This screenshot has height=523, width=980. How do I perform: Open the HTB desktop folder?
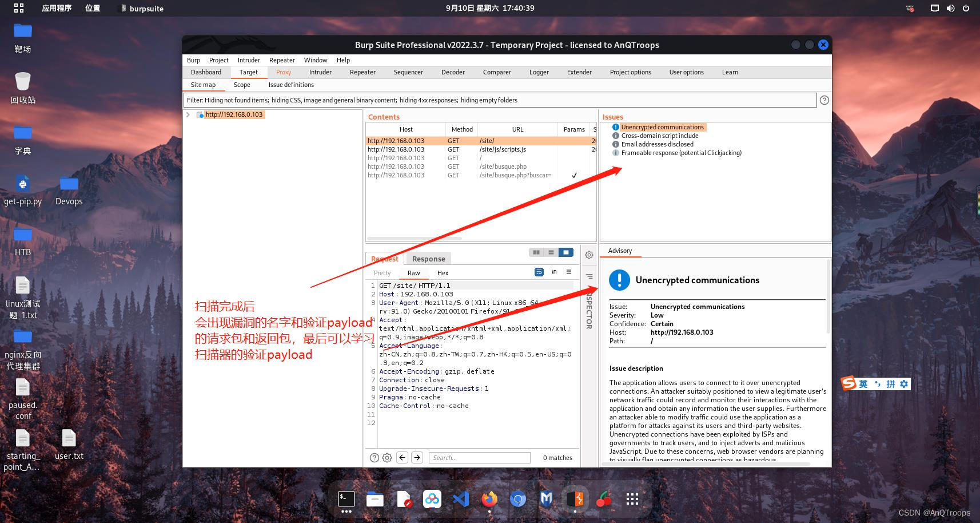point(23,240)
